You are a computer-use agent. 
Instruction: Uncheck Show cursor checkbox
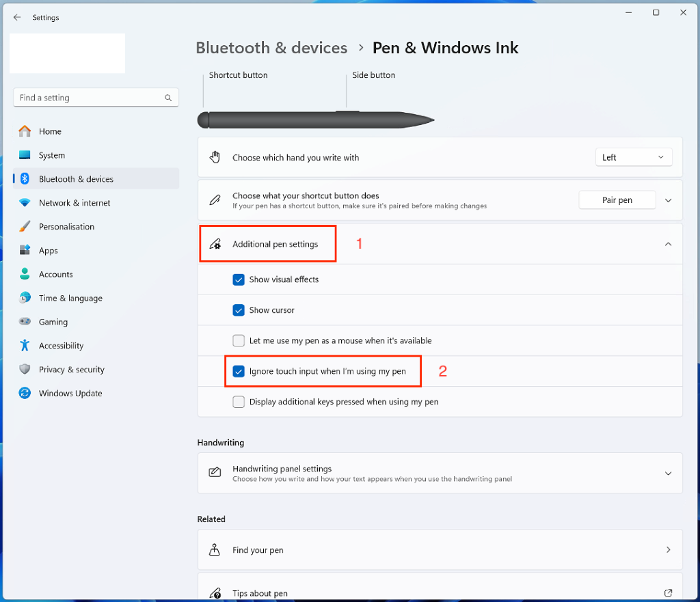tap(239, 310)
